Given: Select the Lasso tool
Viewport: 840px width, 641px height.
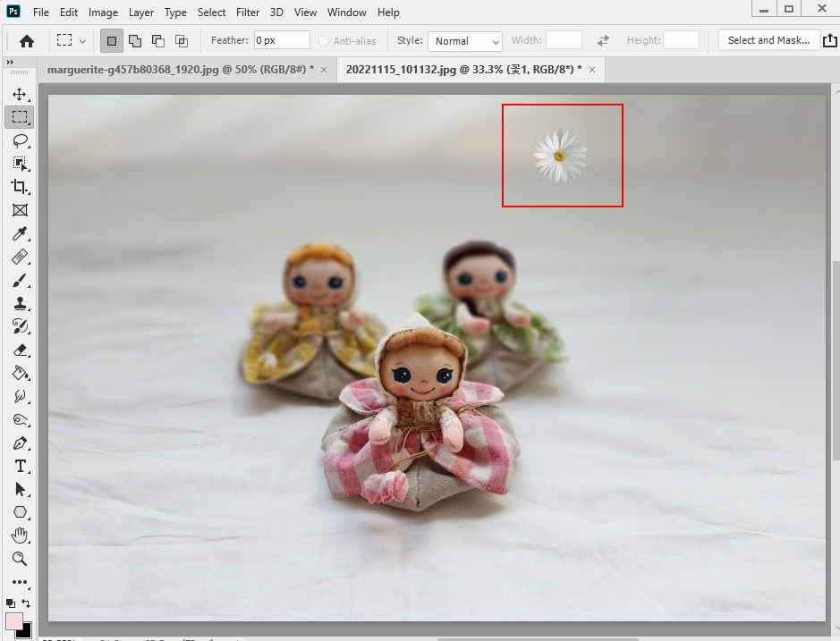Looking at the screenshot, I should click(20, 141).
